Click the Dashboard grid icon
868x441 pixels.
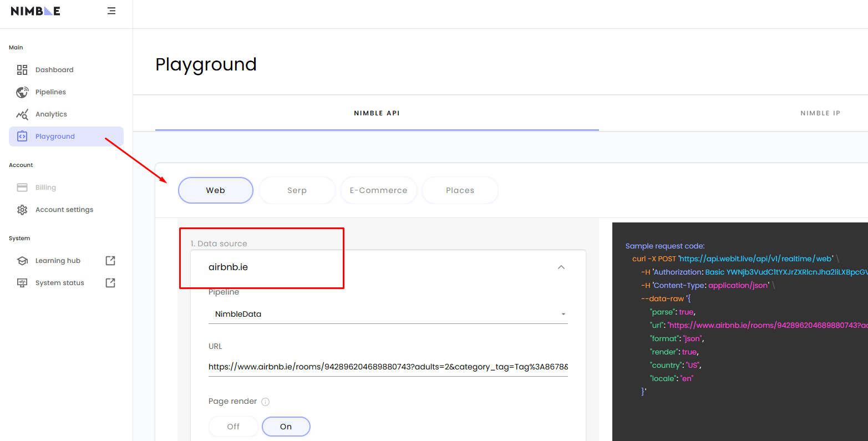pyautogui.click(x=22, y=70)
